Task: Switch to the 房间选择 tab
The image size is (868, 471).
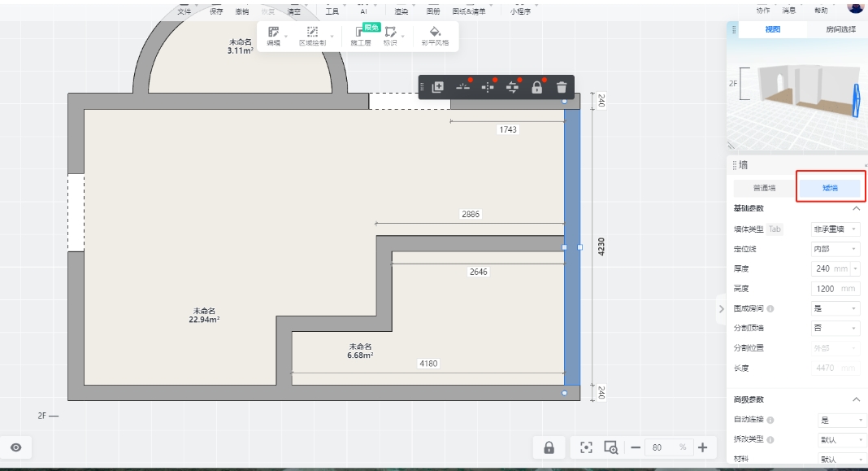Action: pyautogui.click(x=840, y=29)
